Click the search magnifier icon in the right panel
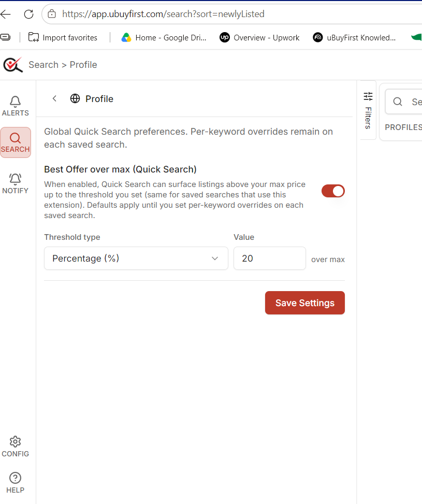Image resolution: width=422 pixels, height=504 pixels. tap(398, 102)
